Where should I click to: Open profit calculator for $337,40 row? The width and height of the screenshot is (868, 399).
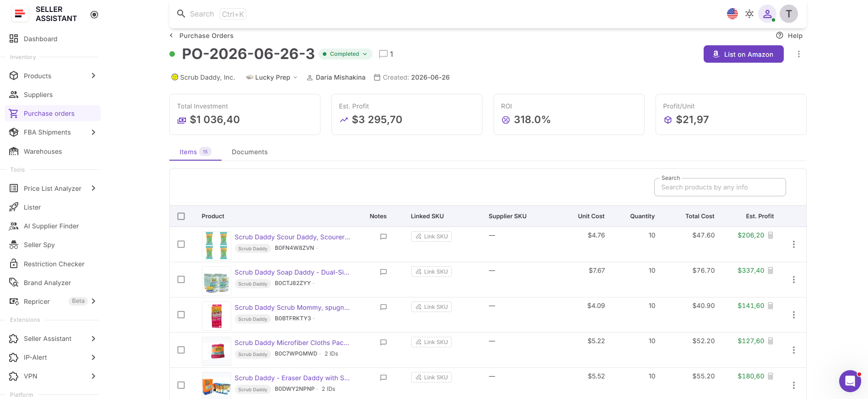pos(770,270)
